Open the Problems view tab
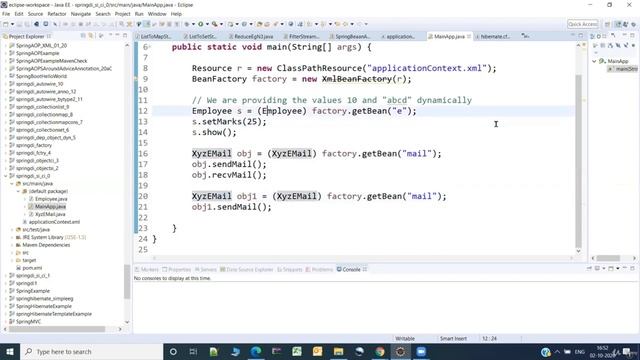 319,269
